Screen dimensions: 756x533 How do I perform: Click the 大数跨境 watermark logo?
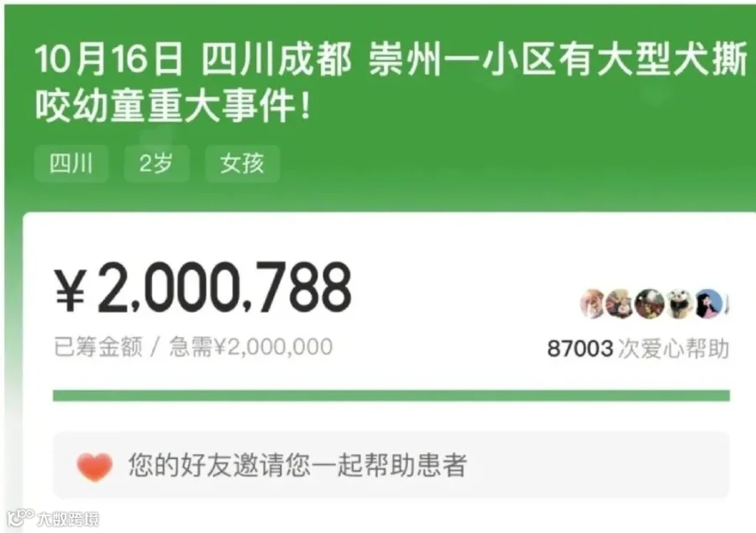(20, 518)
